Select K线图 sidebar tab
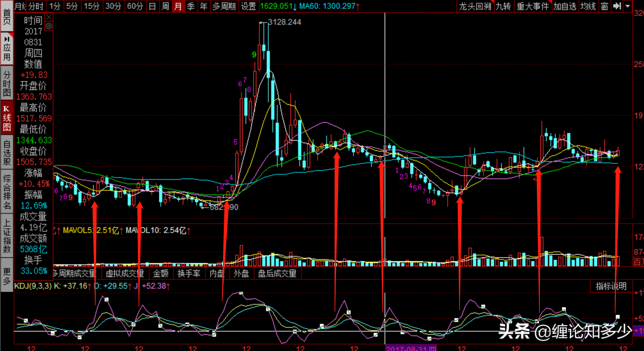The image size is (644, 351). pos(6,117)
